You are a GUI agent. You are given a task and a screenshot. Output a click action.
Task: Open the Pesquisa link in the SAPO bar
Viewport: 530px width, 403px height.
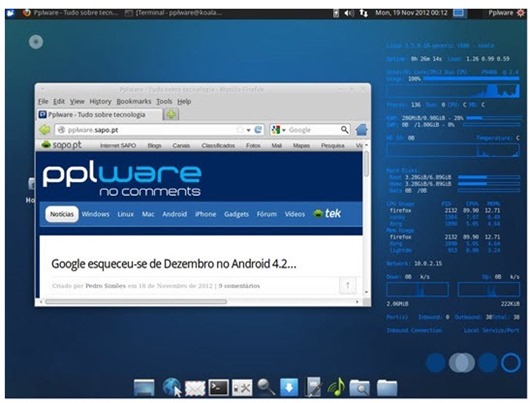[x=333, y=146]
